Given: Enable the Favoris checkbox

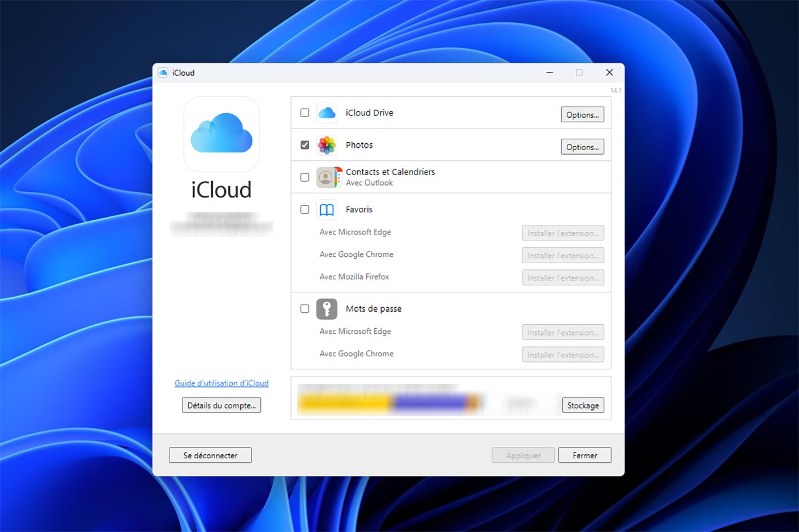Looking at the screenshot, I should [305, 209].
